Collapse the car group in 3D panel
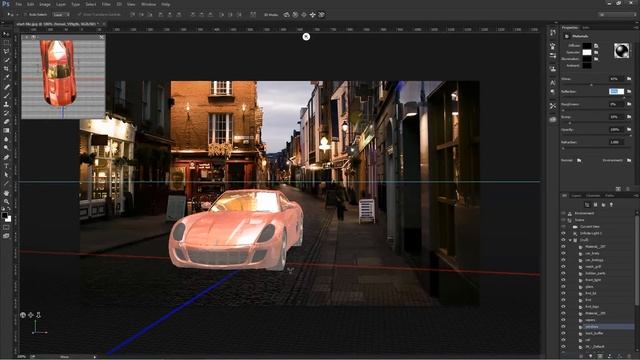640x360 pixels. (x=571, y=240)
